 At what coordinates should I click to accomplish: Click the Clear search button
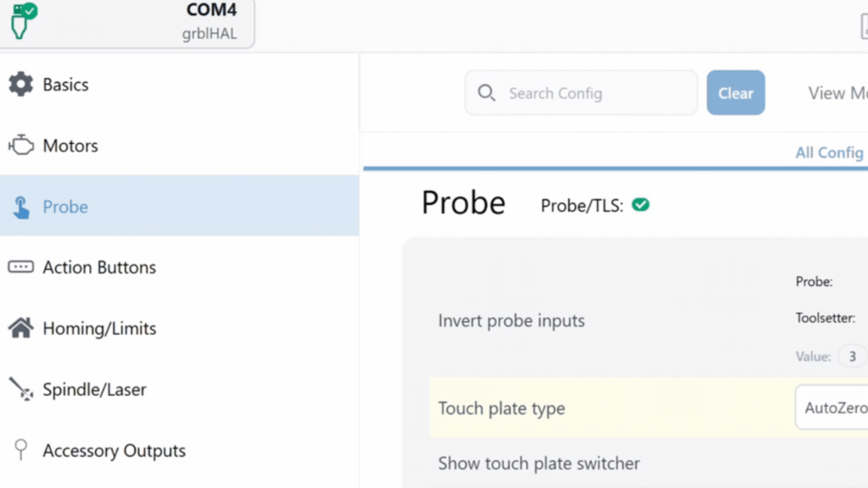[735, 93]
